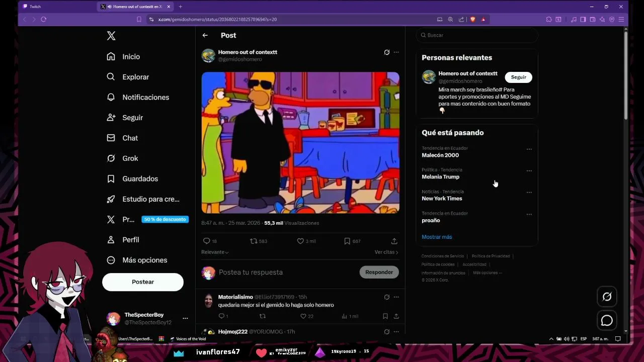
Task: Open Notificaciones in the sidebar
Action: [x=138, y=97]
